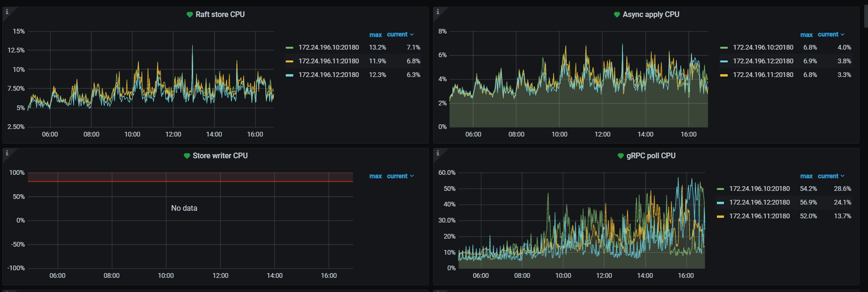Open the Raft store CPU panel title menu

point(220,15)
